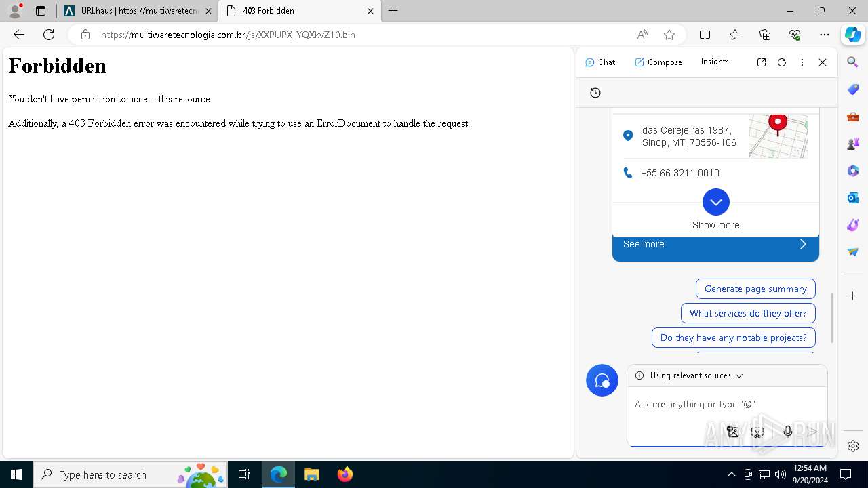Refresh the Copilot pane
Screen dimensions: 868x488
coord(782,62)
